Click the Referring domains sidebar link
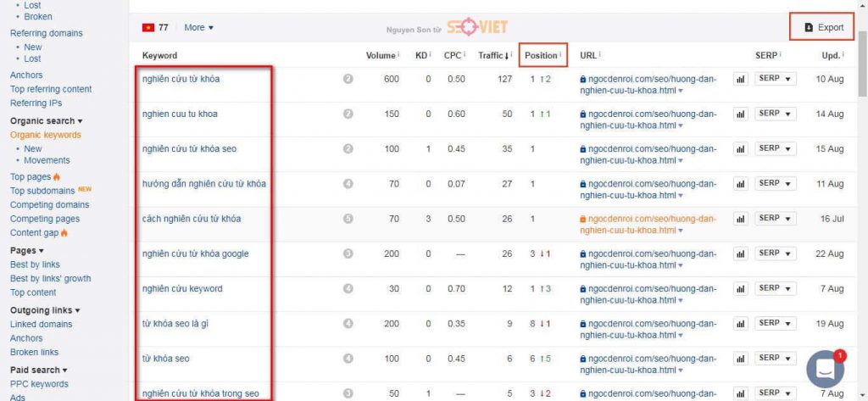 [46, 33]
